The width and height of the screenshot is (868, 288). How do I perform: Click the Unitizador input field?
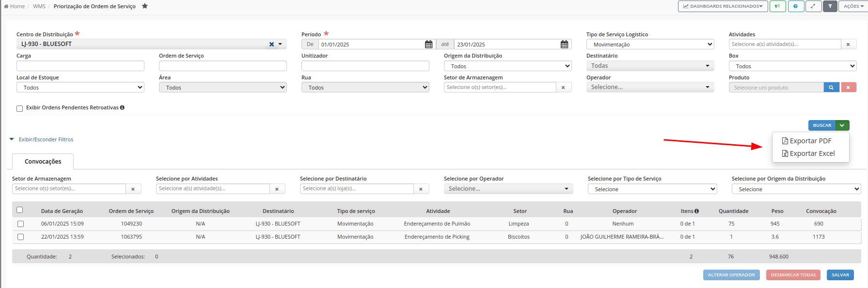point(365,66)
